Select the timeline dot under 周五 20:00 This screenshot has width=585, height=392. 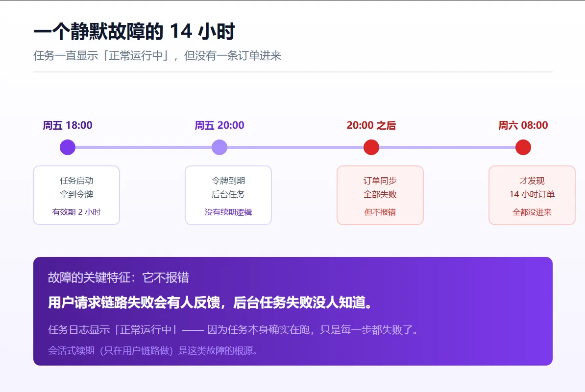219,147
